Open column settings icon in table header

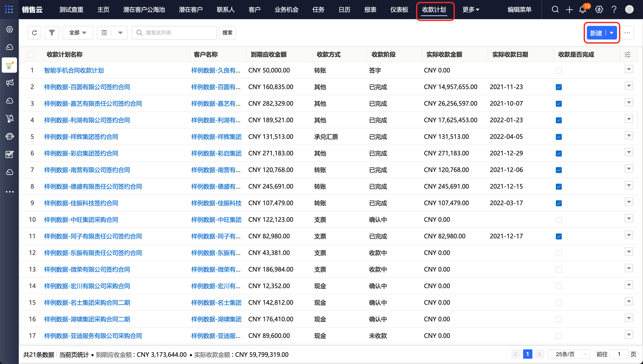click(627, 55)
